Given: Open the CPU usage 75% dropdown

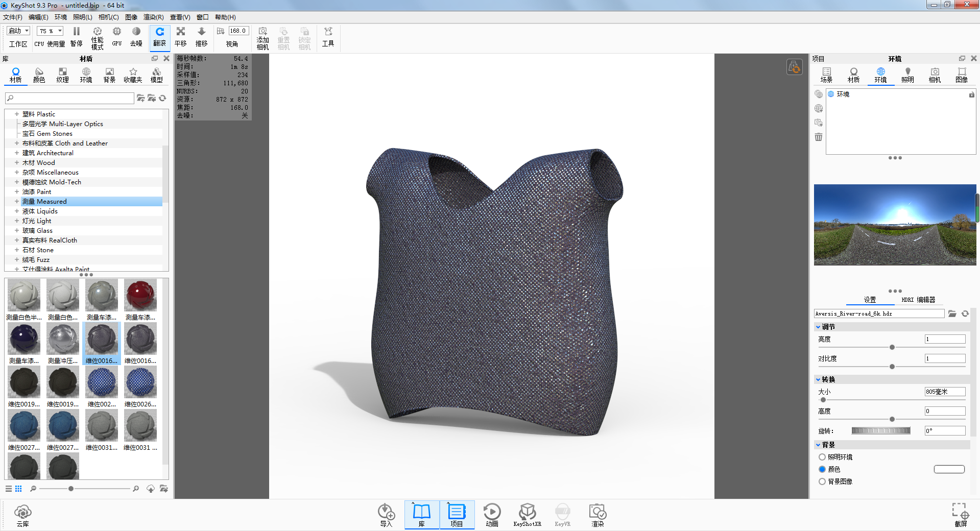Looking at the screenshot, I should 50,31.
